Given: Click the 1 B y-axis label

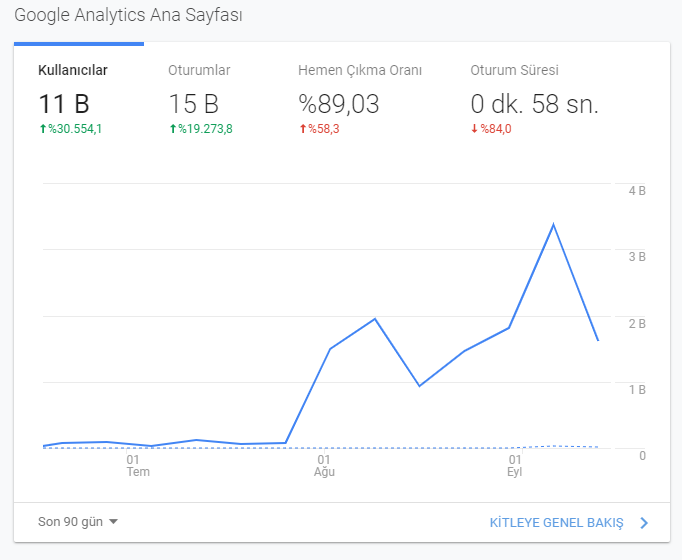Looking at the screenshot, I should point(637,390).
